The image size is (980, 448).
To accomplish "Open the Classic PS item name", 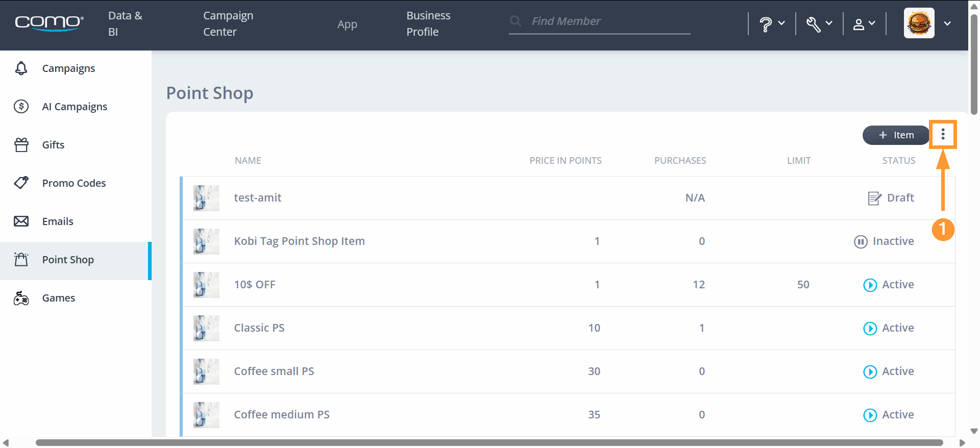I will [x=259, y=328].
